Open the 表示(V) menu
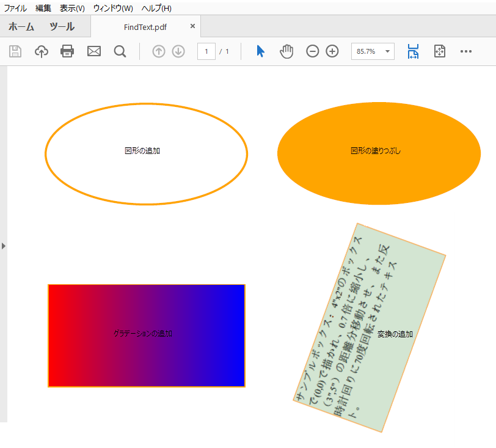 tap(72, 8)
